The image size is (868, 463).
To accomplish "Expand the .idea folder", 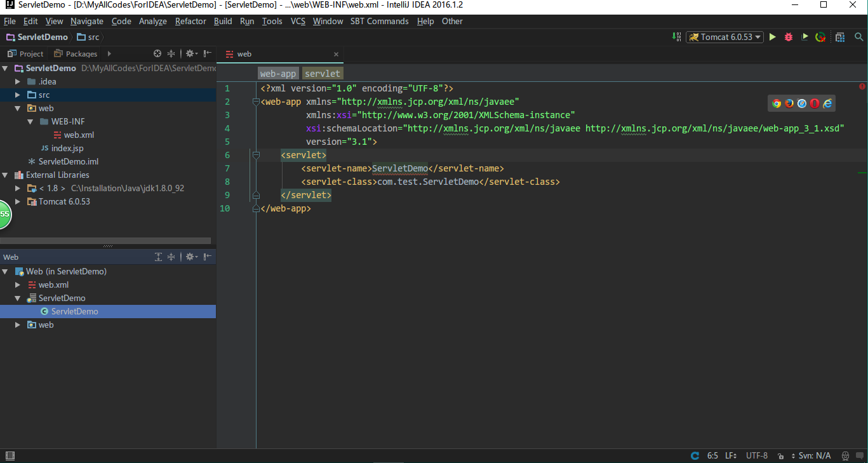I will [18, 81].
